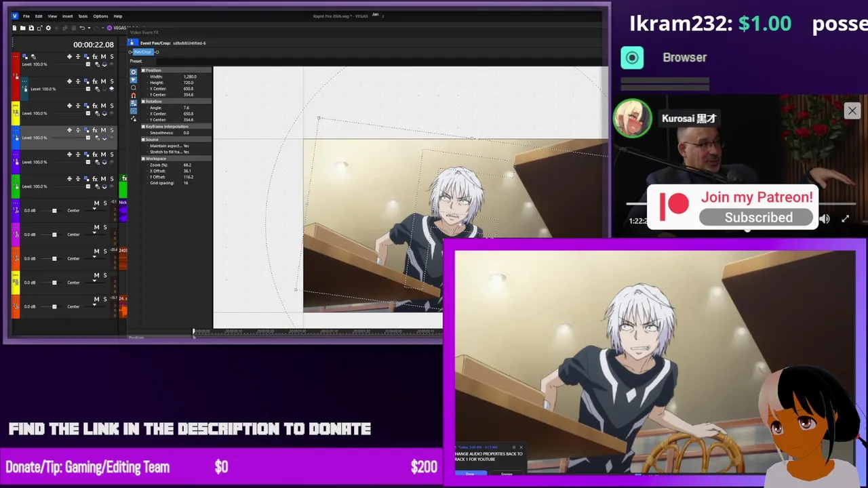This screenshot has width=868, height=488.
Task: Close the Kurosai video overlay with X
Action: [x=852, y=110]
